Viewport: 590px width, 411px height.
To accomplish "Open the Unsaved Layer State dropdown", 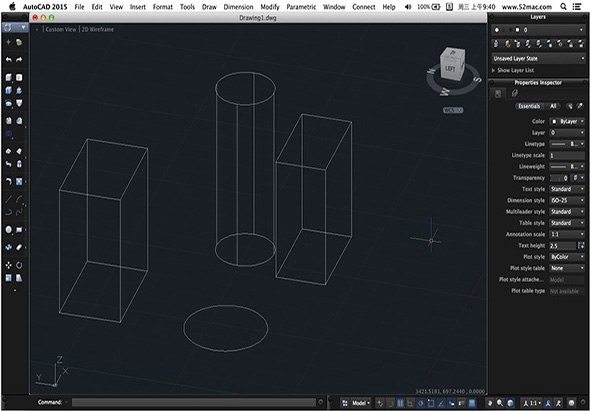I will 538,58.
